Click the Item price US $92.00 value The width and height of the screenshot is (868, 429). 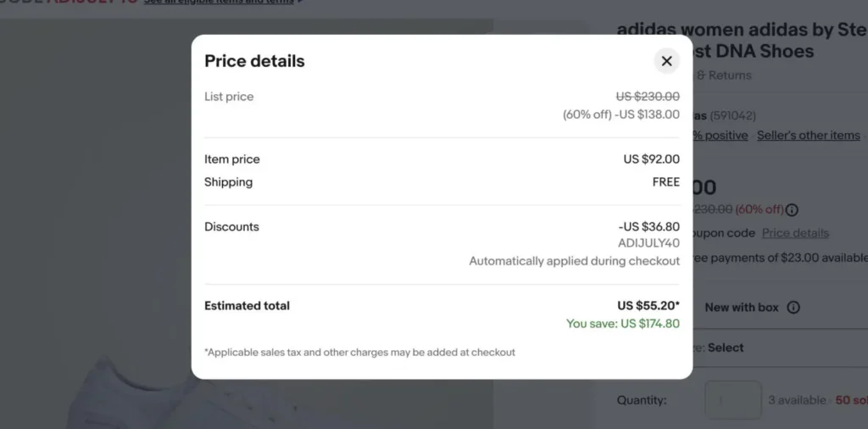652,159
